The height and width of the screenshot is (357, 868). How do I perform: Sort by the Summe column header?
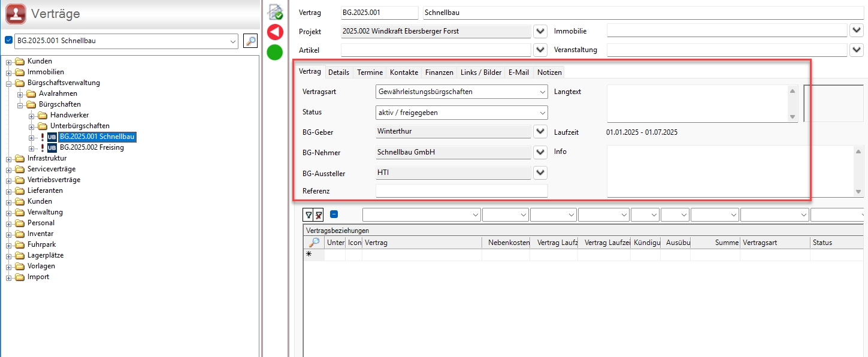715,243
